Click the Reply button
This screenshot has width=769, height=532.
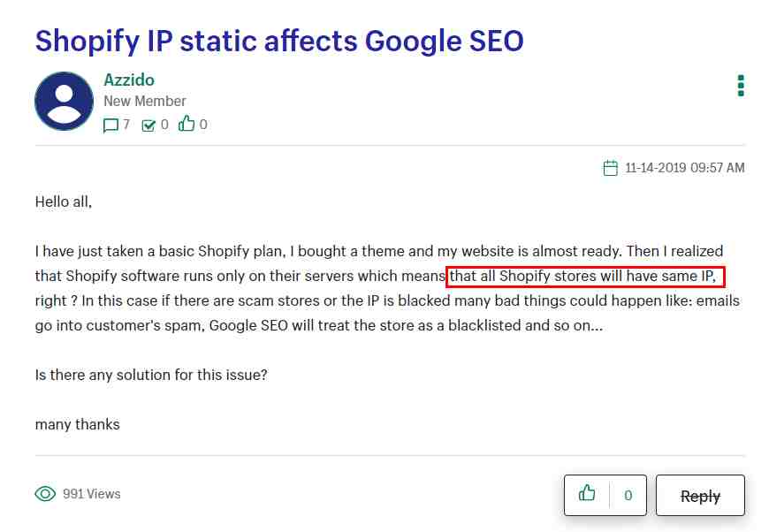(700, 495)
